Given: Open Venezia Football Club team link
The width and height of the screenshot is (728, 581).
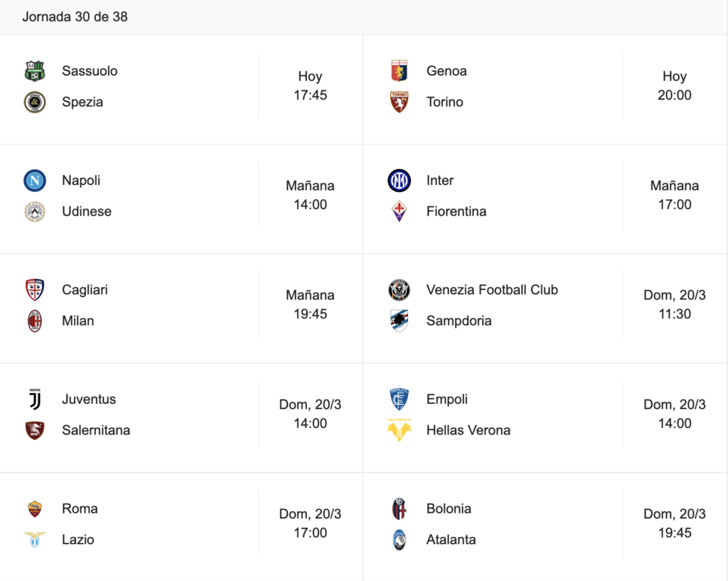Looking at the screenshot, I should (492, 290).
